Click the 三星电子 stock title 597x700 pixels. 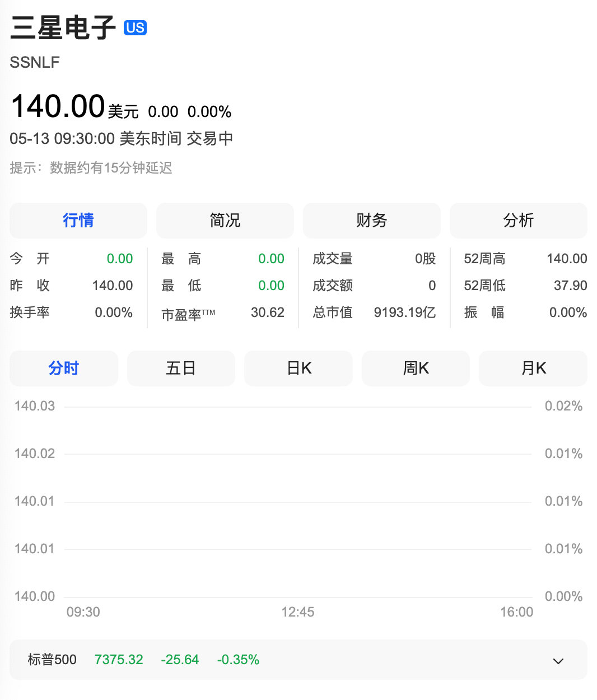63,28
